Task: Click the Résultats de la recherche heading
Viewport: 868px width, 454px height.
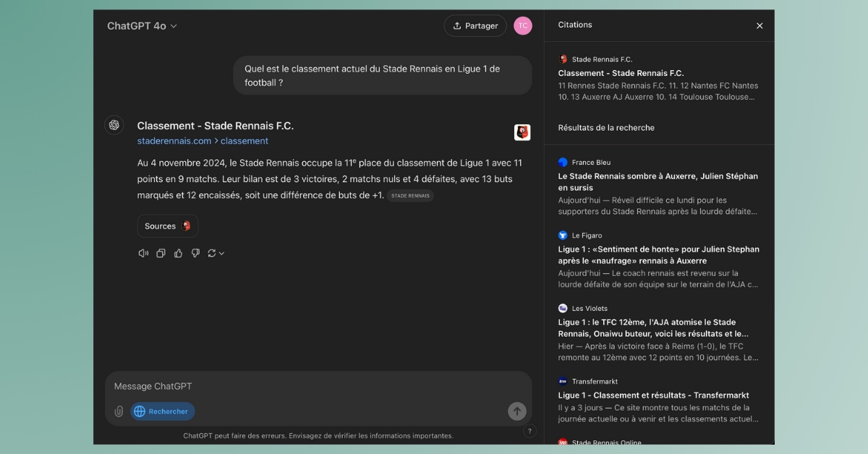Action: pos(606,128)
